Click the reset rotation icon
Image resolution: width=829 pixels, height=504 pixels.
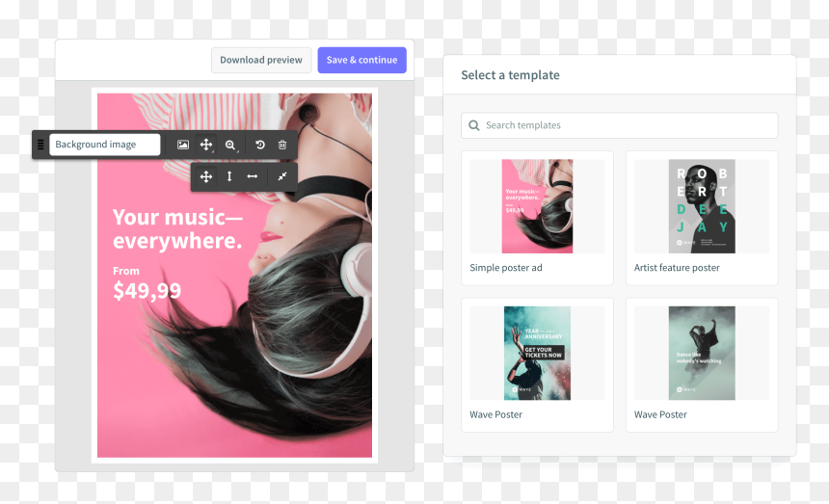[x=260, y=145]
